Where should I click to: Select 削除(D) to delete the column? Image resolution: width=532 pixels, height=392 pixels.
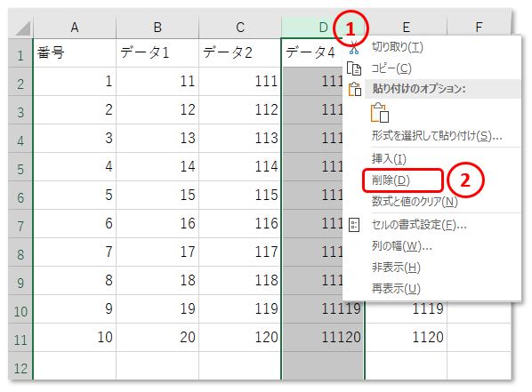click(391, 180)
